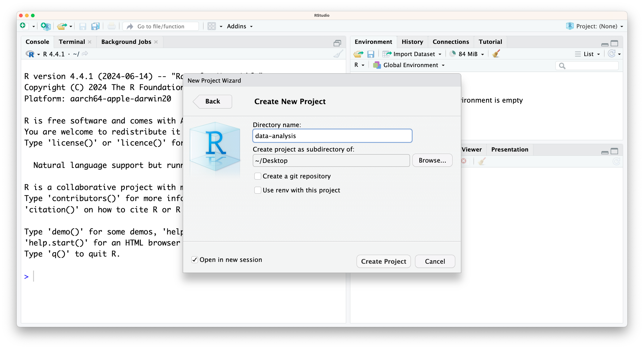Switch to the Tutorial tab
The width and height of the screenshot is (644, 349).
490,42
